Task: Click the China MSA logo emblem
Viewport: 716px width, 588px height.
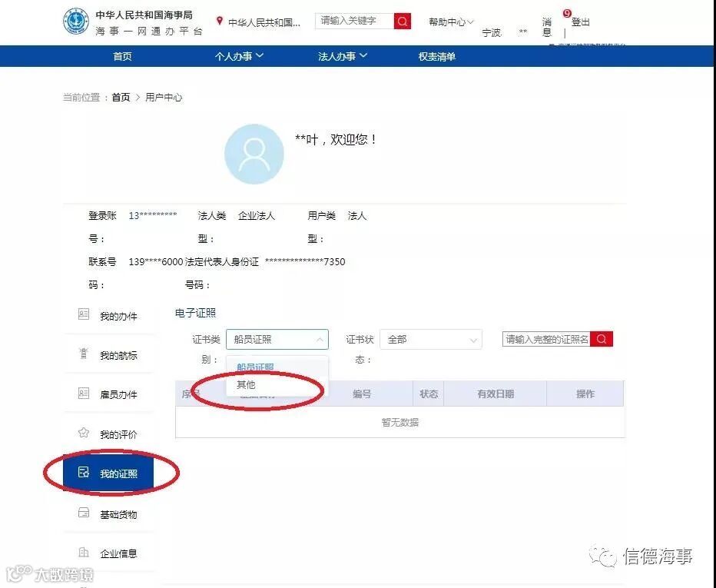Action: [76, 21]
